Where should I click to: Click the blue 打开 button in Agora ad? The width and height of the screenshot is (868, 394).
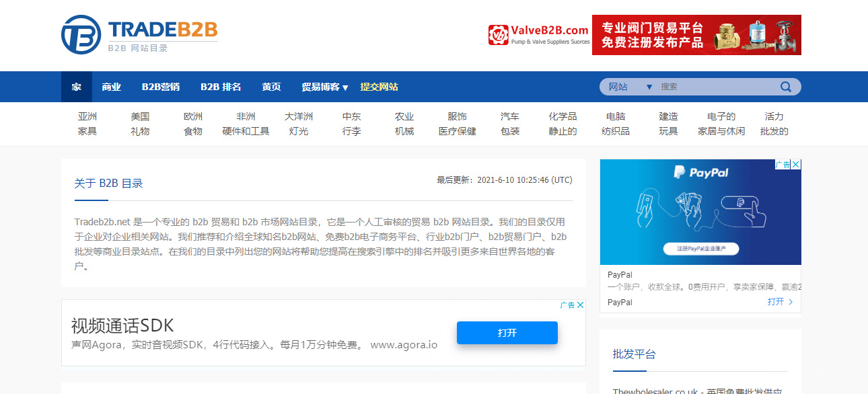pyautogui.click(x=507, y=333)
